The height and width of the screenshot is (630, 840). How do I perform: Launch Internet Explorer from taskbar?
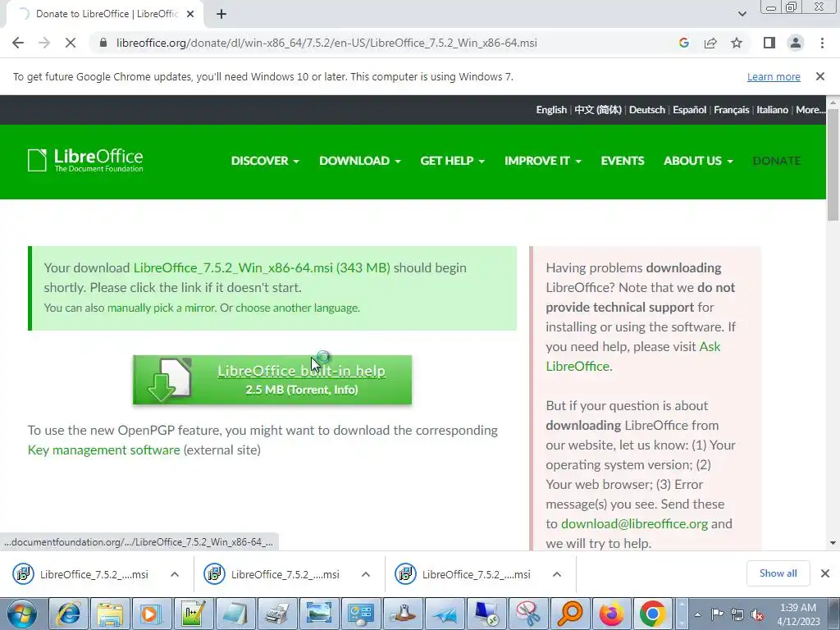[x=69, y=614]
